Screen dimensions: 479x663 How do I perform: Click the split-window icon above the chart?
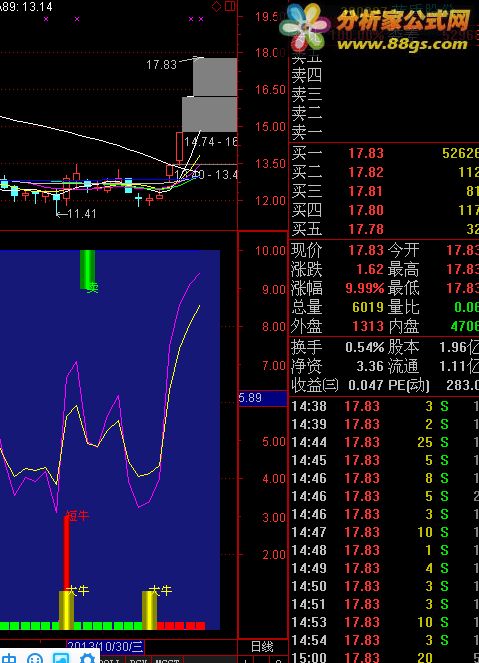pyautogui.click(x=230, y=6)
